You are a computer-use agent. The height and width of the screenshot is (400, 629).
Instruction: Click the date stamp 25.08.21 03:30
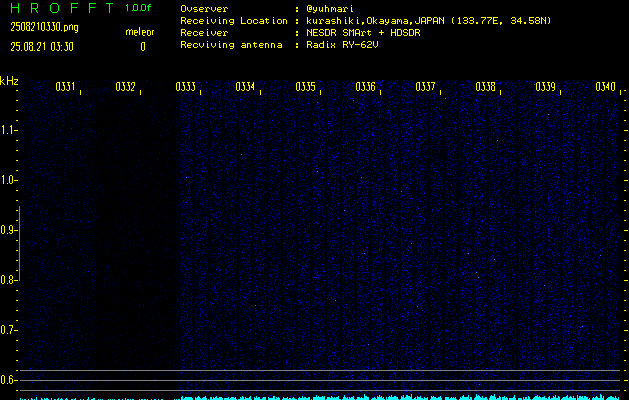pos(42,47)
